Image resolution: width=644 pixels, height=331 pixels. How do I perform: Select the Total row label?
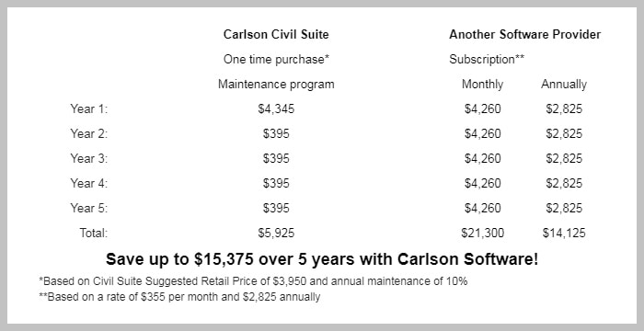[x=94, y=234]
